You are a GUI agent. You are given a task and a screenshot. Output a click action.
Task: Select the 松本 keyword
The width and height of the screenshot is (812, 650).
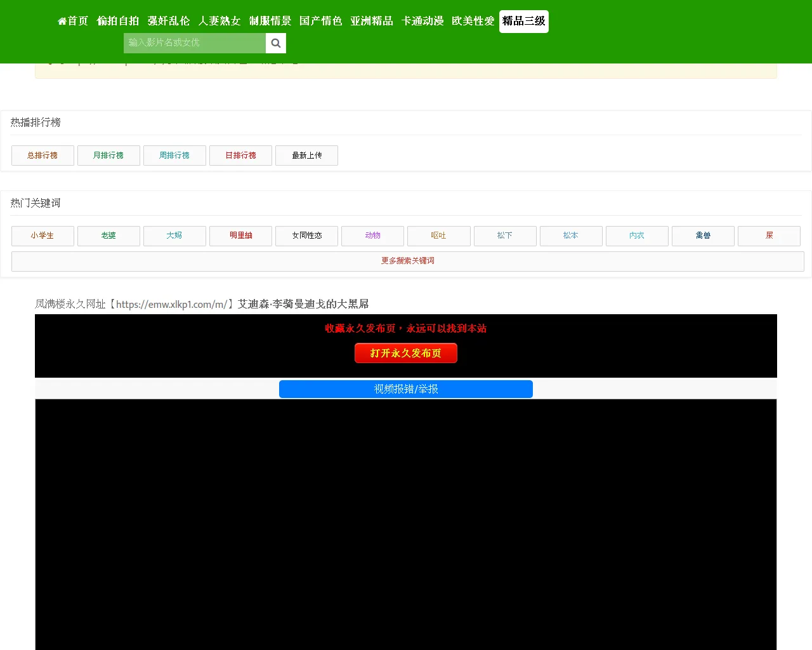click(x=571, y=235)
